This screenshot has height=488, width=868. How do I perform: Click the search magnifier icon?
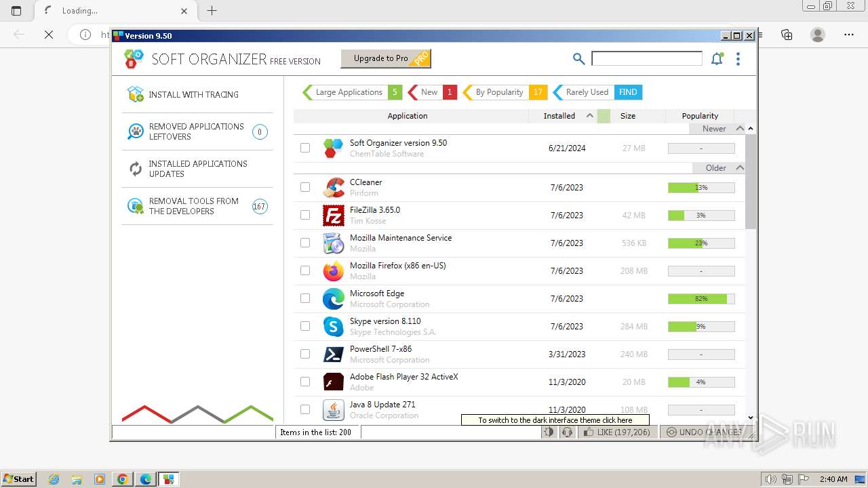pyautogui.click(x=578, y=59)
